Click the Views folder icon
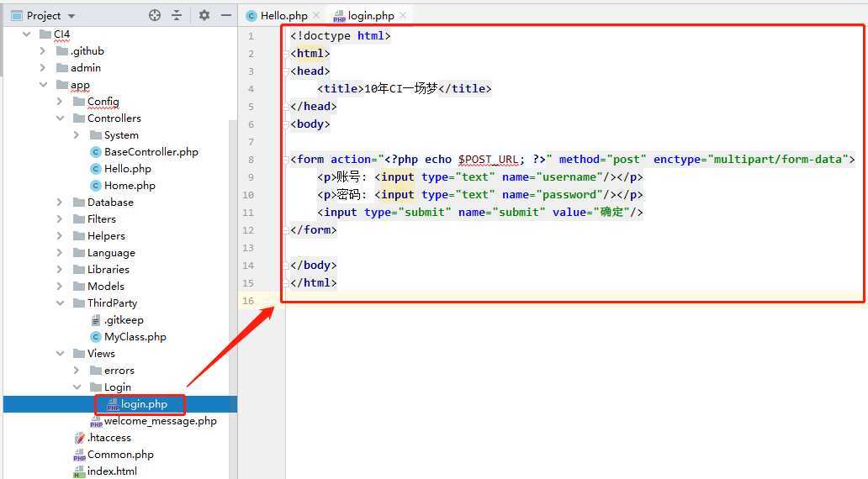Viewport: 868px width, 479px height. point(79,354)
